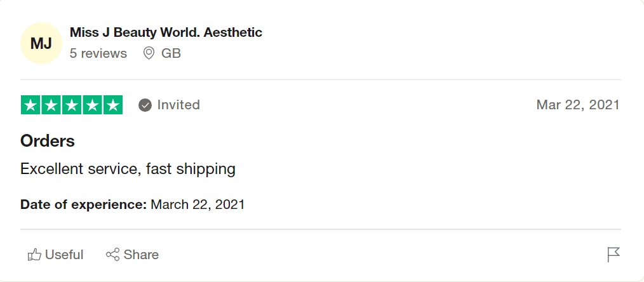Click the 'Excellent service, fast shipping' text

coord(128,169)
